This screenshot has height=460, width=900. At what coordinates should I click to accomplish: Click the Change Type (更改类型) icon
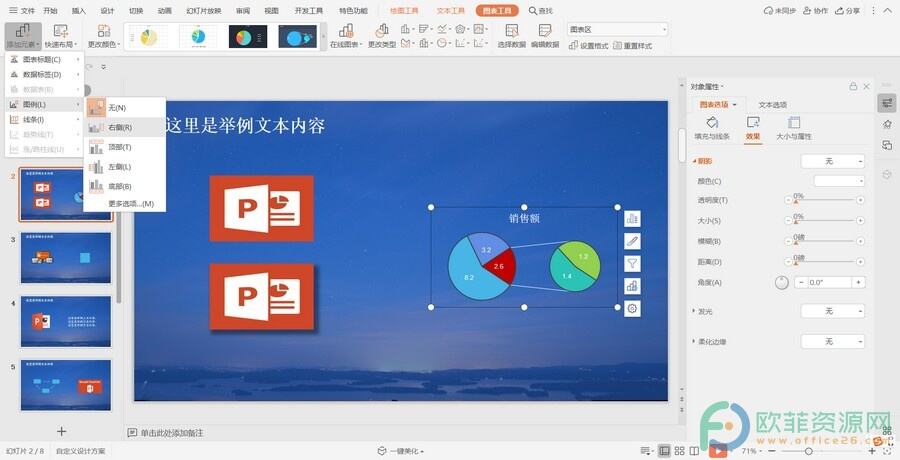(x=382, y=36)
